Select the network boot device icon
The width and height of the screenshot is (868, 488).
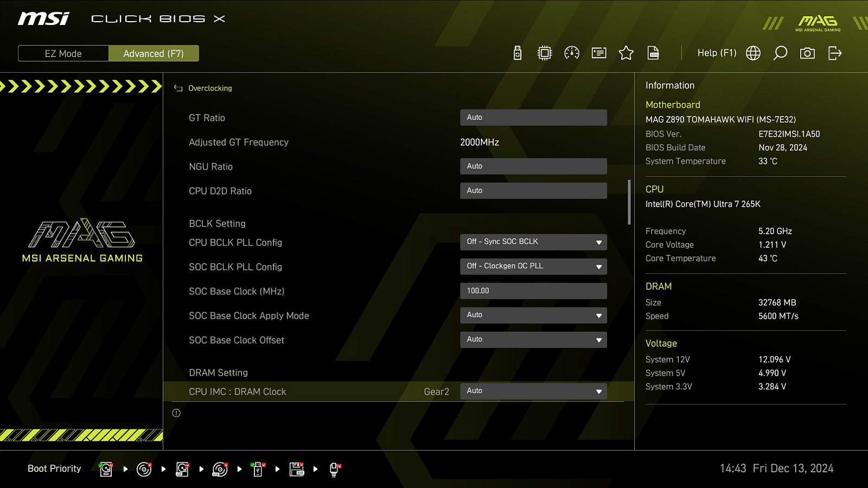(335, 469)
